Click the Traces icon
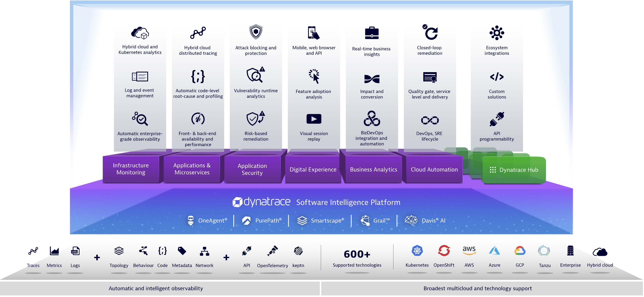 pyautogui.click(x=33, y=251)
